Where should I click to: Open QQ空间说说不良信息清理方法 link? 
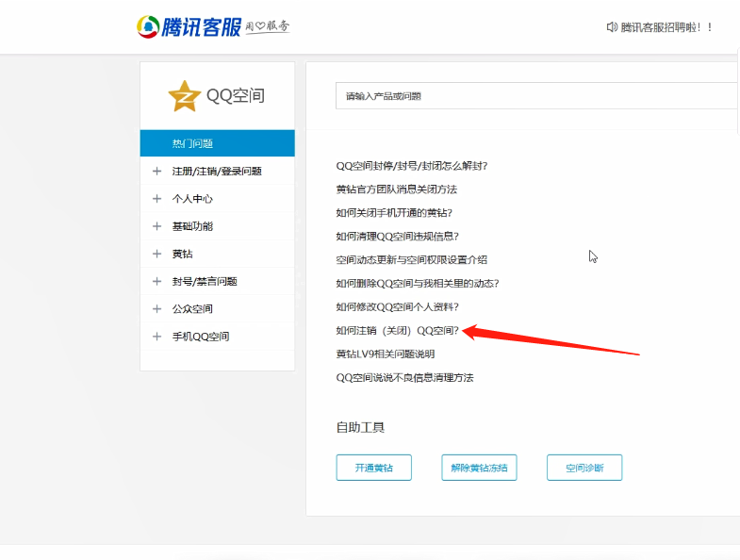404,377
